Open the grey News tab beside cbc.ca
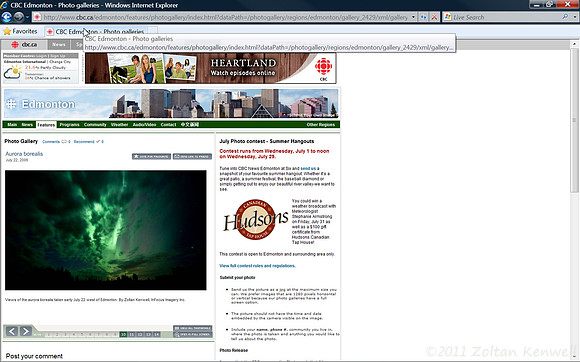 tap(58, 45)
